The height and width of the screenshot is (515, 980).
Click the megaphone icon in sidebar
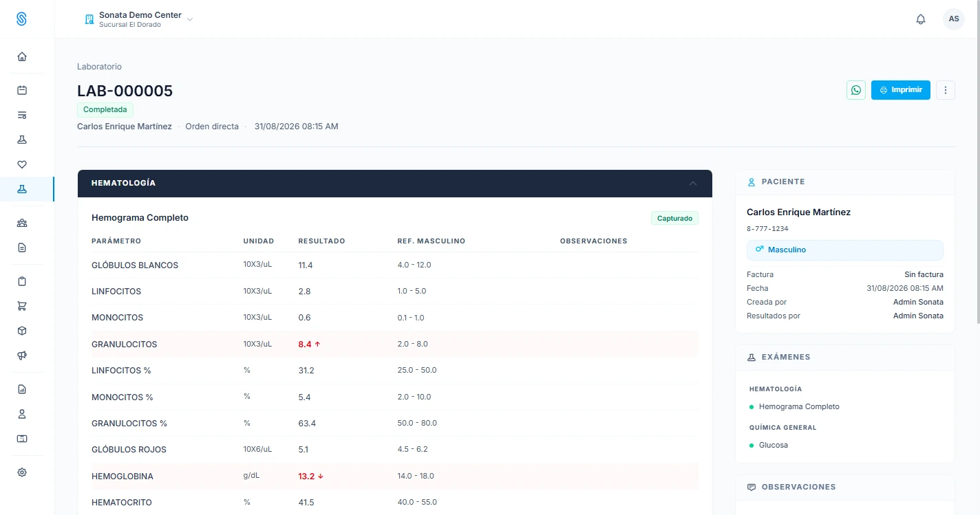coord(22,355)
